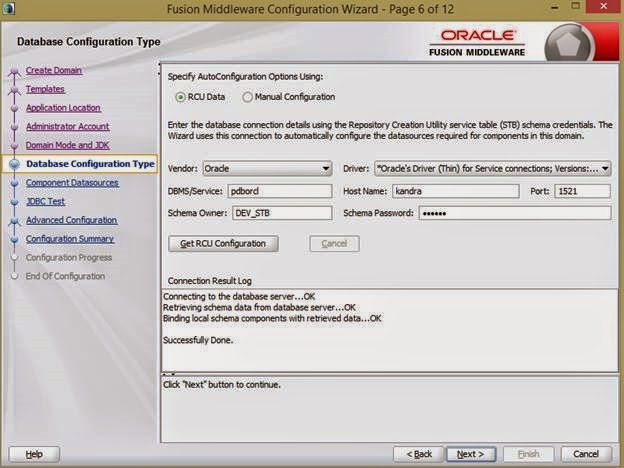Maximize the Configuration Wizard window
Screen dimensions: 624x468
[x=576, y=6]
